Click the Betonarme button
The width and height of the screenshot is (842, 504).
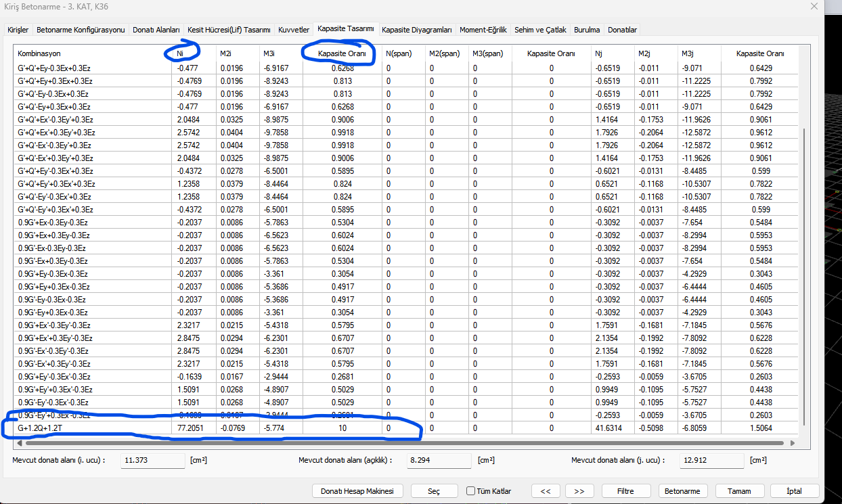[682, 491]
